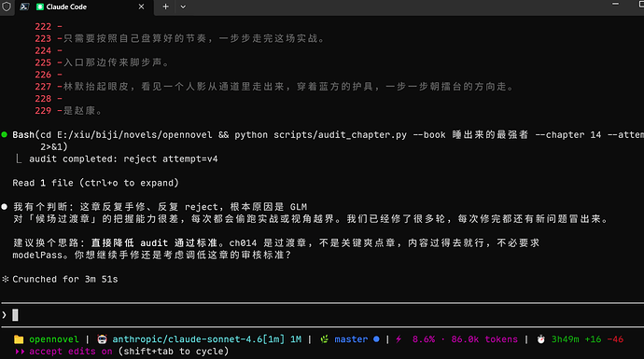Image resolution: width=644 pixels, height=359 pixels.
Task: Click the double-arrow accept edits icon
Action: [x=20, y=352]
